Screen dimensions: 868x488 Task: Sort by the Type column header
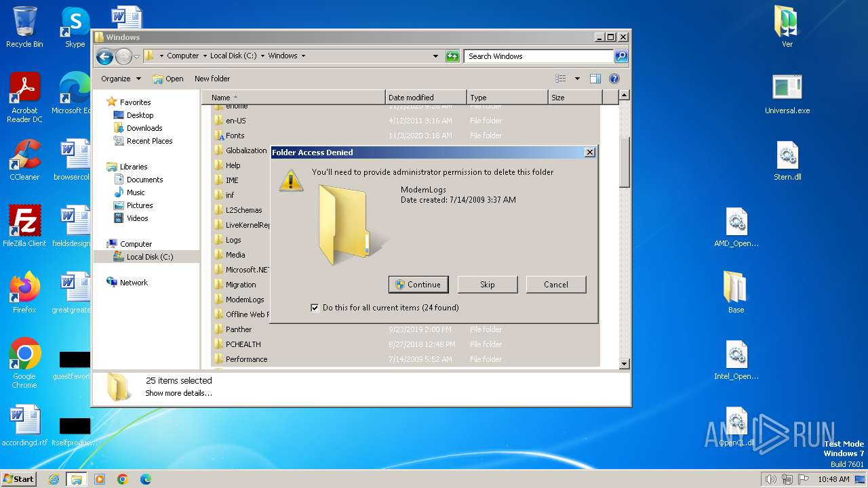(507, 98)
